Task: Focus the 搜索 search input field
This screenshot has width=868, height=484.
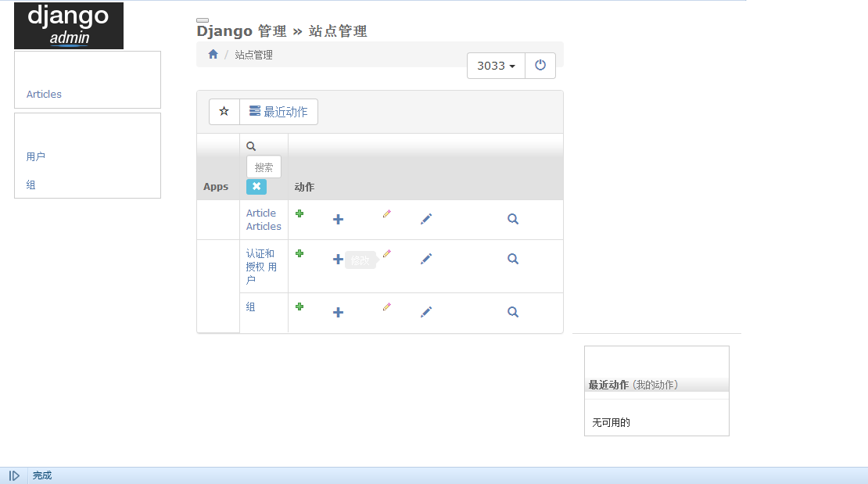Action: point(264,167)
